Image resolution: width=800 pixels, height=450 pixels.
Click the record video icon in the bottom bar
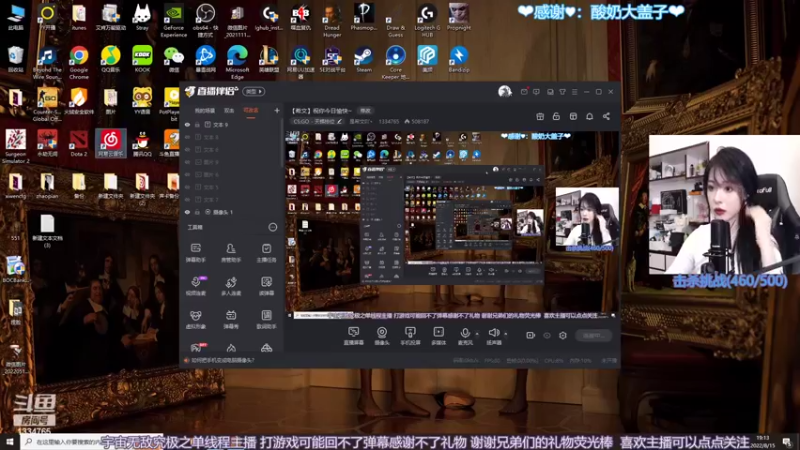[531, 335]
